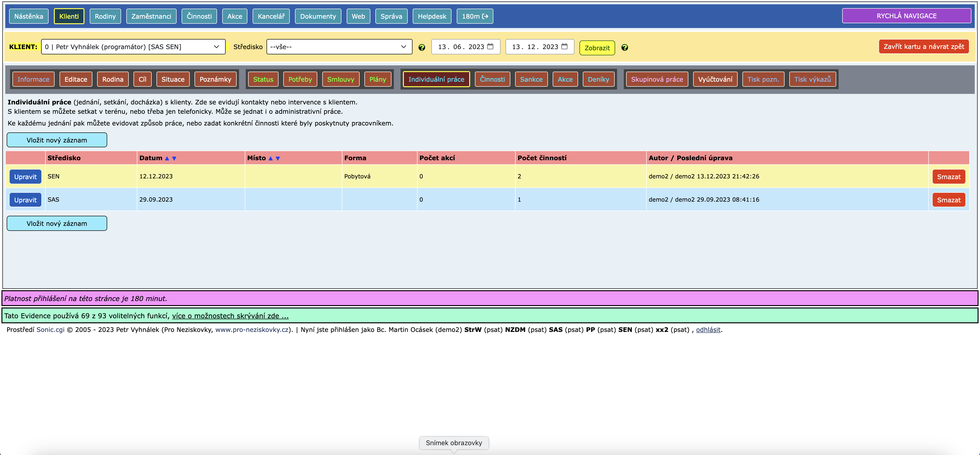
Task: Click the odhlásit logout link
Action: [x=708, y=330]
